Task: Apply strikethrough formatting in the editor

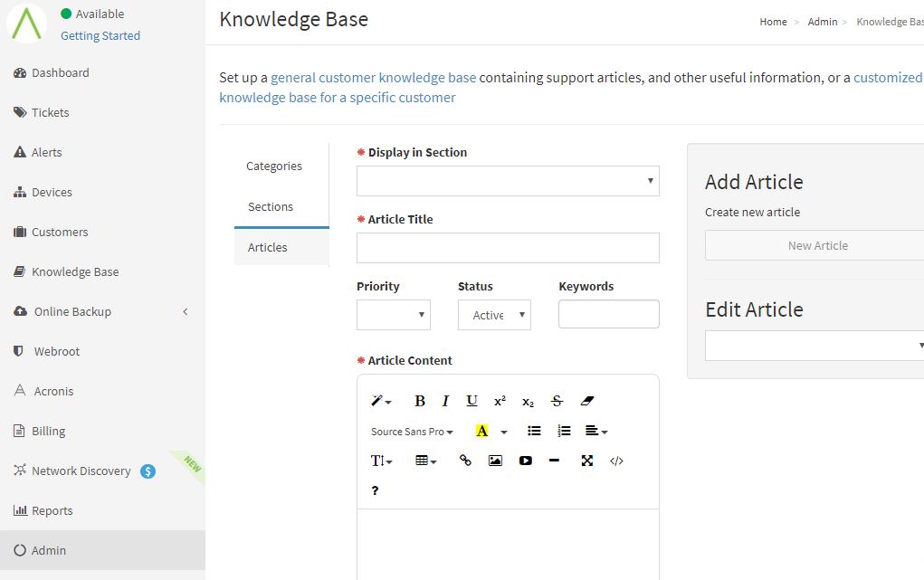Action: 557,400
